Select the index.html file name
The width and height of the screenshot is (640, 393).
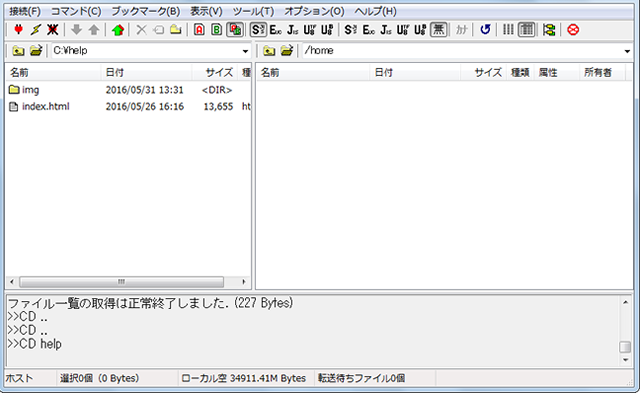[x=46, y=107]
